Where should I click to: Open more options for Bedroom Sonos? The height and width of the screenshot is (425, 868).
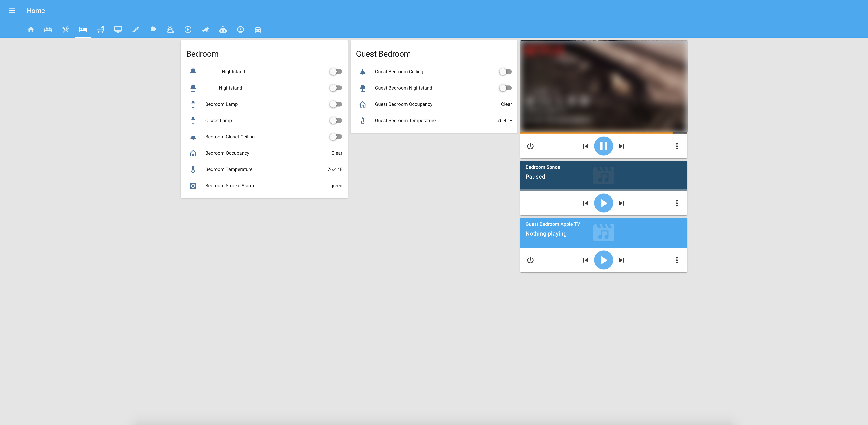pos(677,203)
